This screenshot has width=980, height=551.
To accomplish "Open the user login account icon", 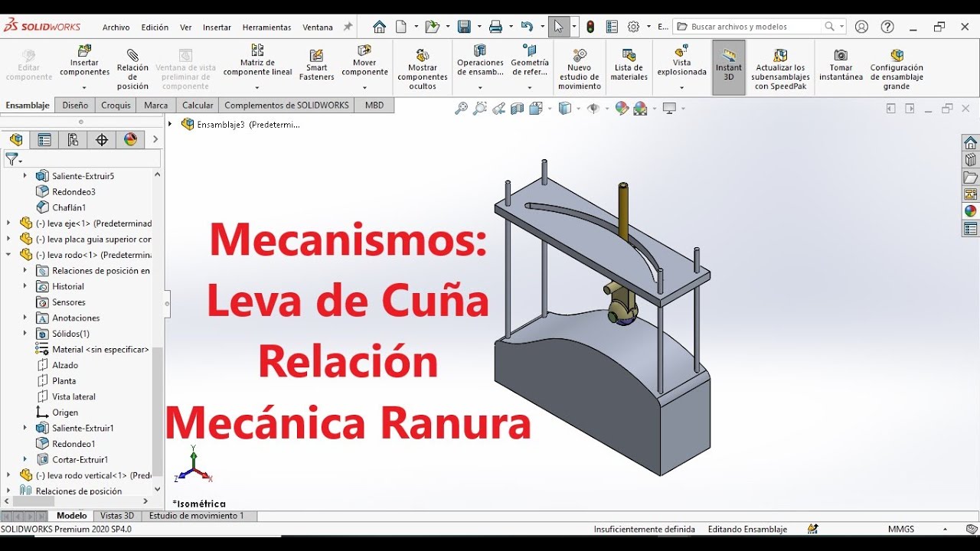I will coord(861,27).
